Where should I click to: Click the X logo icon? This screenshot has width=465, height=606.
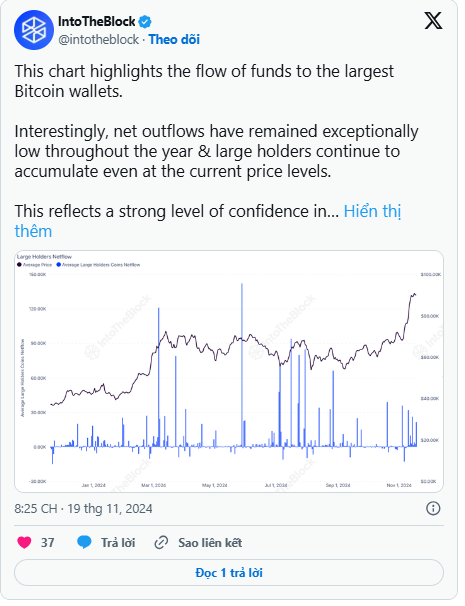[433, 20]
